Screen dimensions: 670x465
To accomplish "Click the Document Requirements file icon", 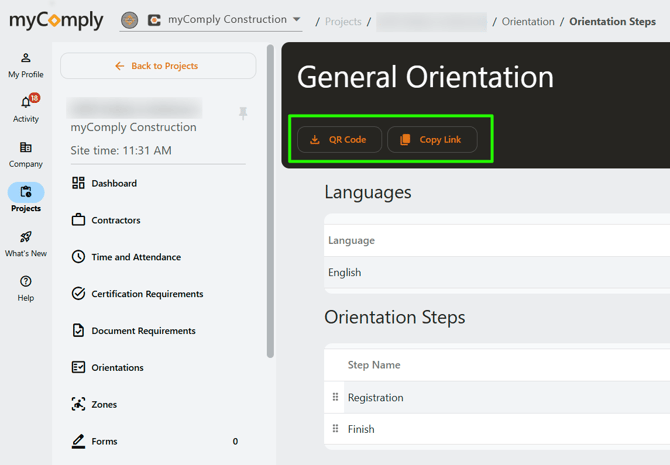I will pos(78,330).
